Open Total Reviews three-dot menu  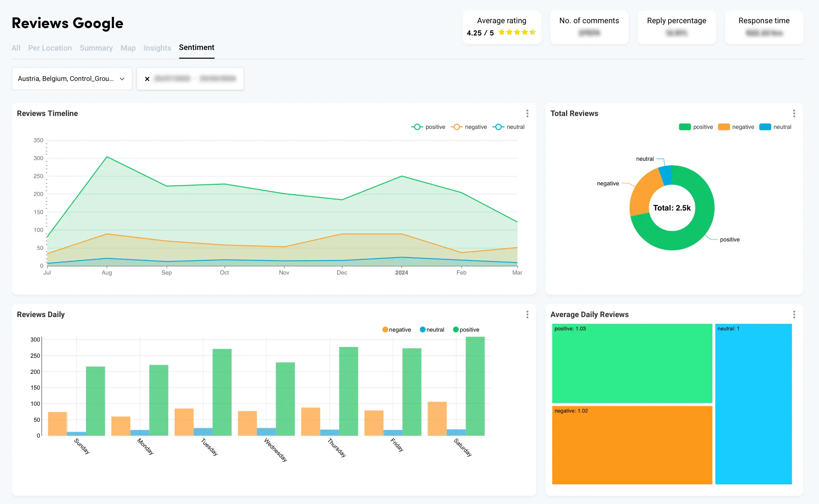point(794,113)
